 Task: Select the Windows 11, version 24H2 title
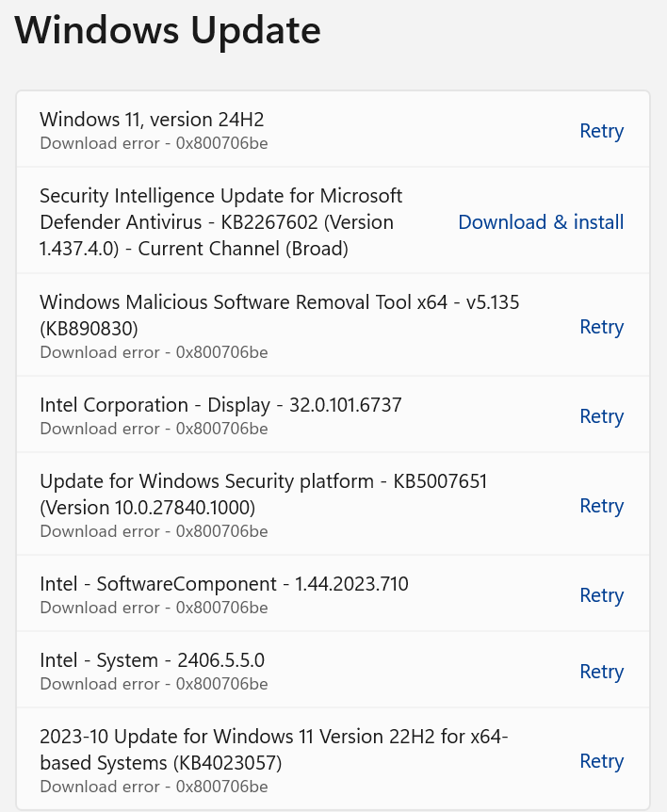tap(152, 120)
